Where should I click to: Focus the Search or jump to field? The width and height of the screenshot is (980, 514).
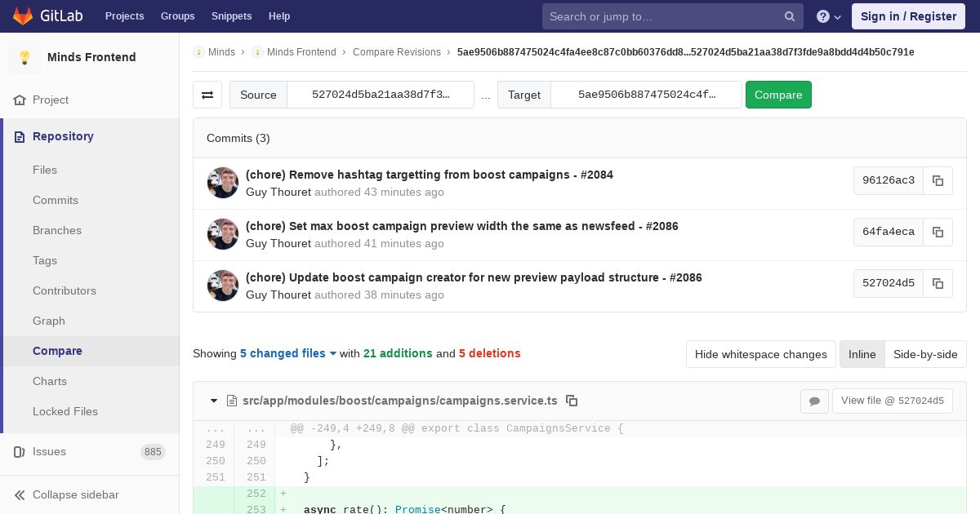pyautogui.click(x=663, y=16)
